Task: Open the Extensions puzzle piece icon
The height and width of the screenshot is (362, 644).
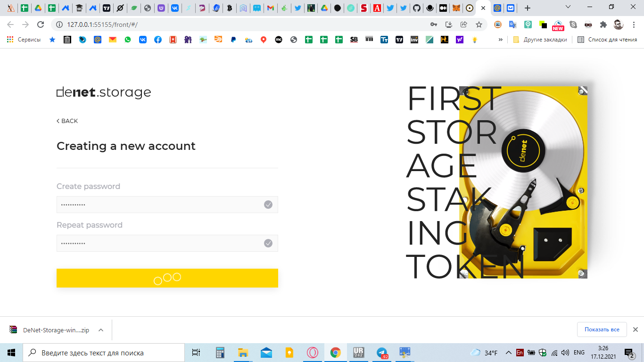Action: (x=604, y=24)
